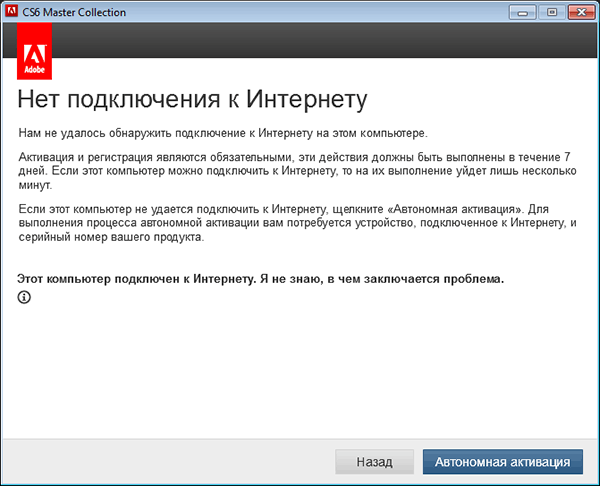Click the Назад button

coord(374,462)
